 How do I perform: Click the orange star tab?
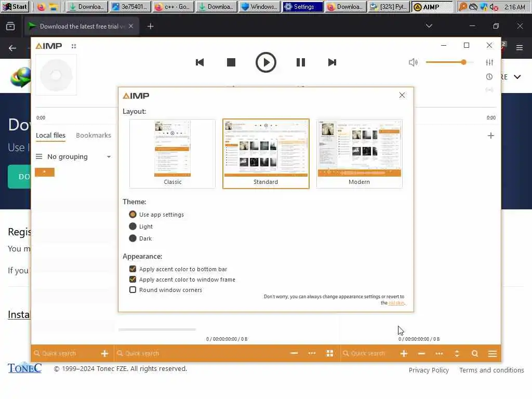click(45, 172)
